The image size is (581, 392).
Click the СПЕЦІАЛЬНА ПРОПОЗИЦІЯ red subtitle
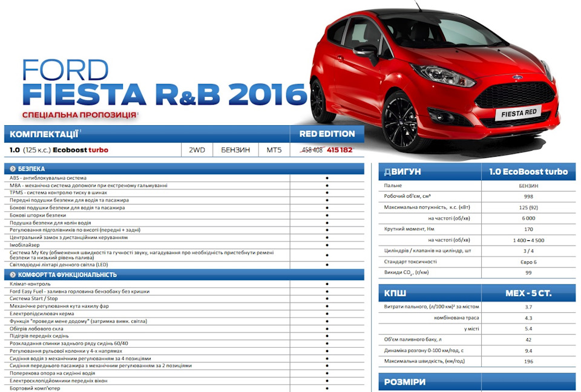79,115
